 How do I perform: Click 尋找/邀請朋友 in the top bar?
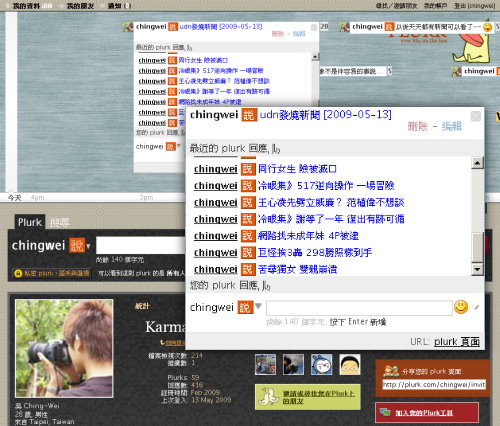[396, 6]
